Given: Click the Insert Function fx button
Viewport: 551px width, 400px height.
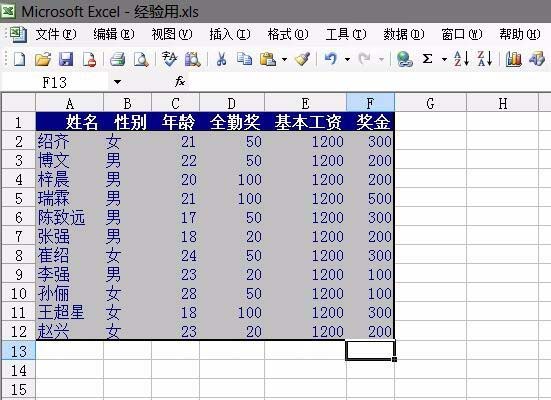Looking at the screenshot, I should (x=180, y=82).
